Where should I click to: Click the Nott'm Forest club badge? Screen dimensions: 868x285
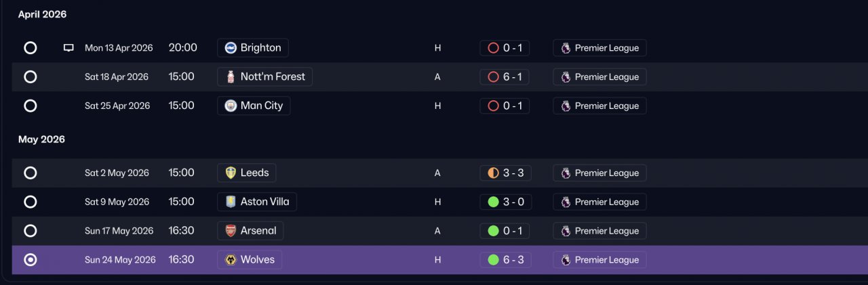coord(231,77)
